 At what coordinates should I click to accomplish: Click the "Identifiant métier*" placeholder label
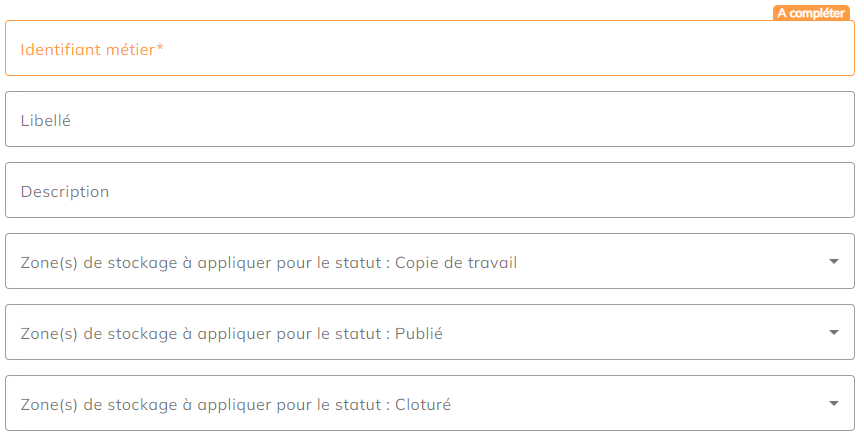[x=92, y=48]
